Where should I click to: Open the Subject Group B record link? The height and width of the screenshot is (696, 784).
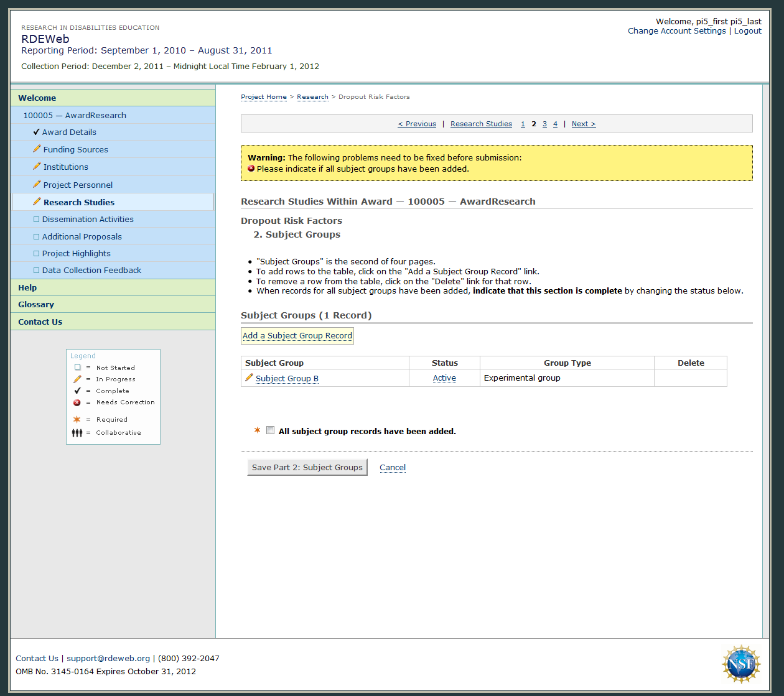(x=287, y=378)
